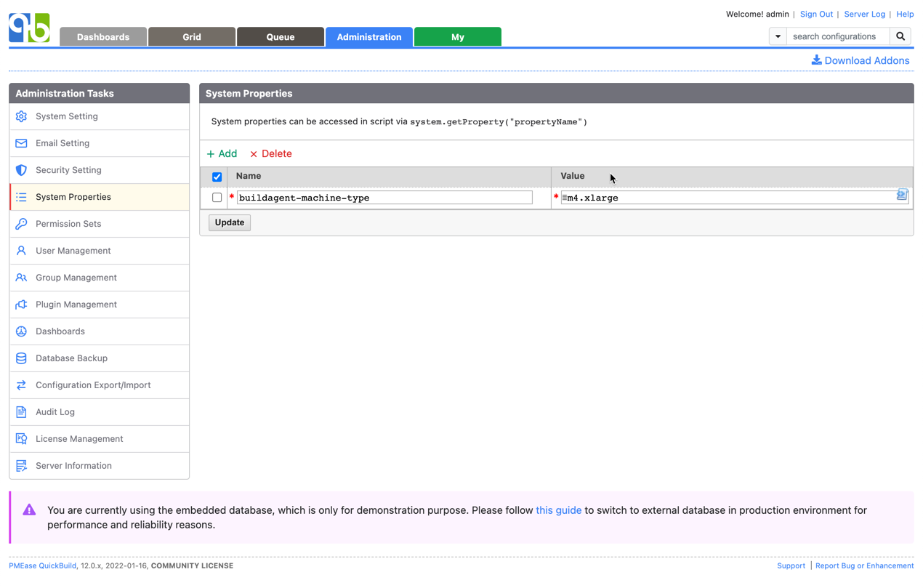Click the Download Addons link
This screenshot has height=588, width=923.
pos(860,60)
